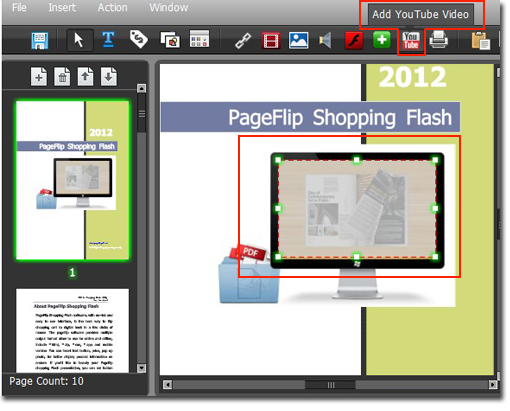Move page down with arrow icon

pyautogui.click(x=109, y=77)
